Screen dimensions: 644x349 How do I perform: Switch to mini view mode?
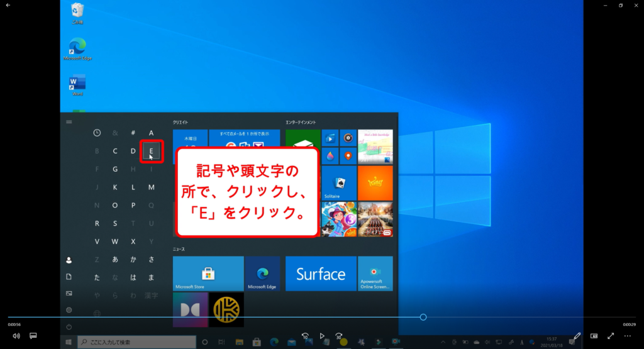coord(594,336)
